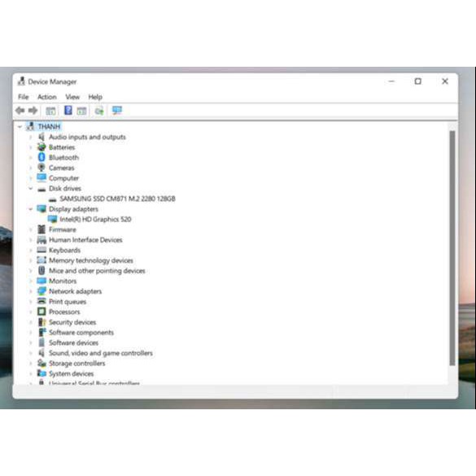The image size is (476, 476).
Task: Click the Keyboards icon
Action: [x=41, y=250]
